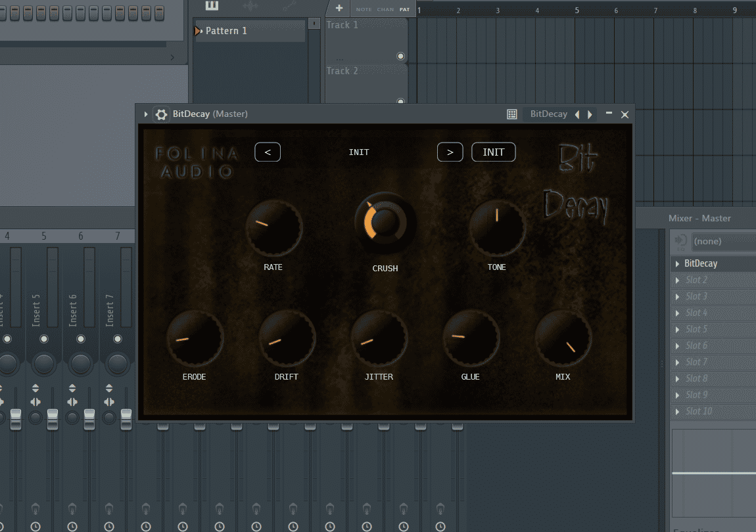Open Slot 2 arrow menu
This screenshot has height=532, width=756.
(x=677, y=280)
